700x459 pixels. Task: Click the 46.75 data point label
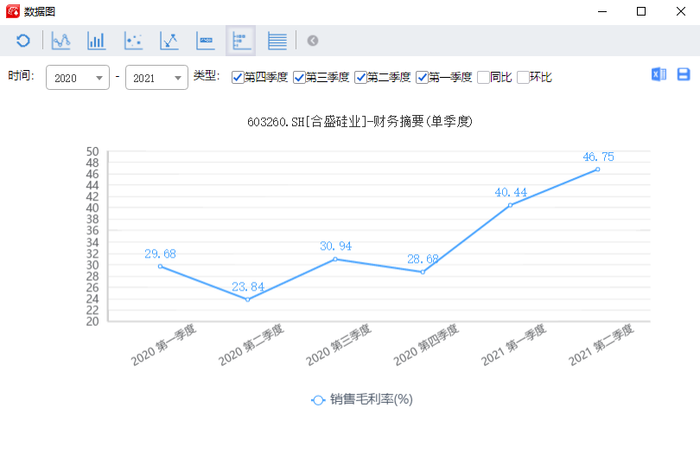coord(598,157)
